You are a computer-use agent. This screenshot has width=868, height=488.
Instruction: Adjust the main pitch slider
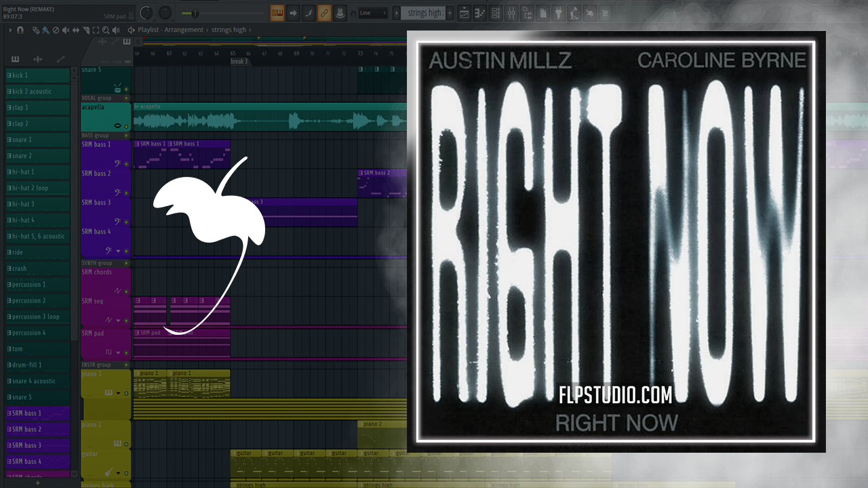coord(195,13)
